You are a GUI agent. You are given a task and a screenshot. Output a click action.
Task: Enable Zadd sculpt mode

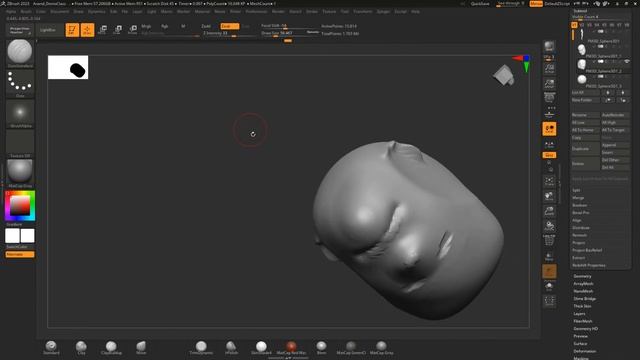pos(206,26)
